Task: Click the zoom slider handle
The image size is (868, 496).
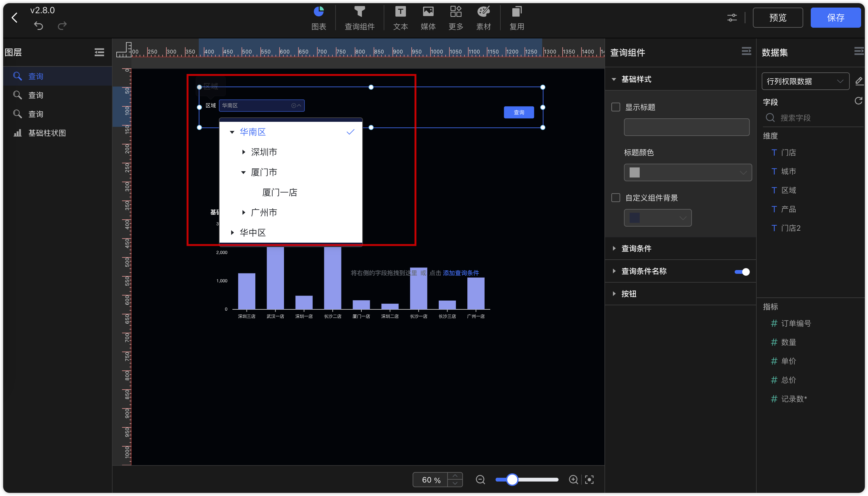Action: tap(512, 480)
